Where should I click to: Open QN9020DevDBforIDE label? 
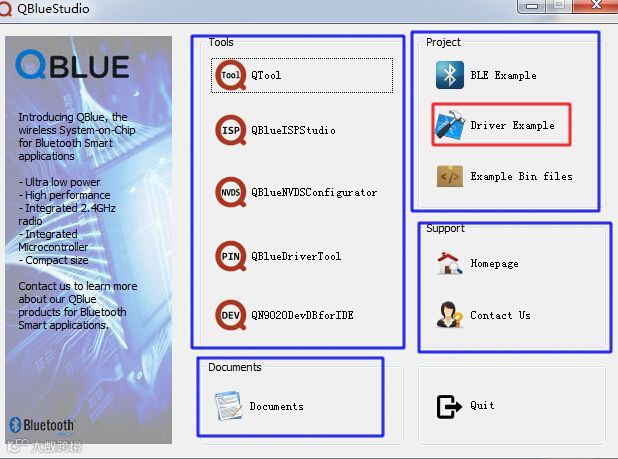click(302, 315)
